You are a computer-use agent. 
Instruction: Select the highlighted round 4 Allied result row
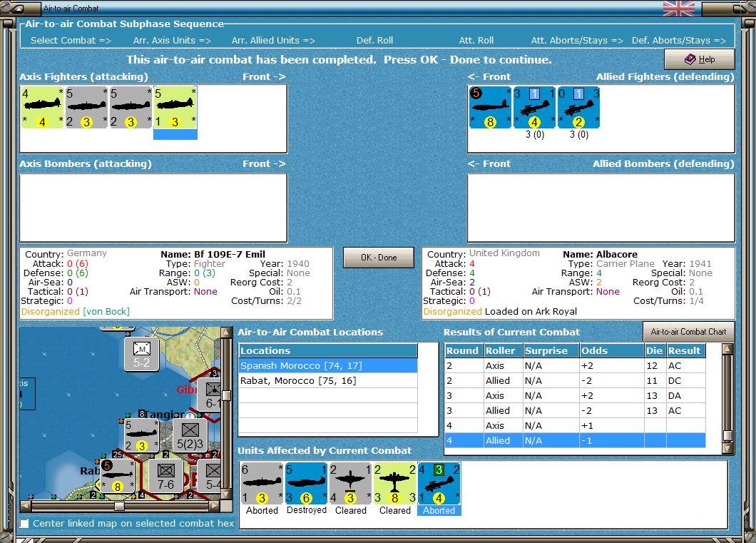(575, 440)
